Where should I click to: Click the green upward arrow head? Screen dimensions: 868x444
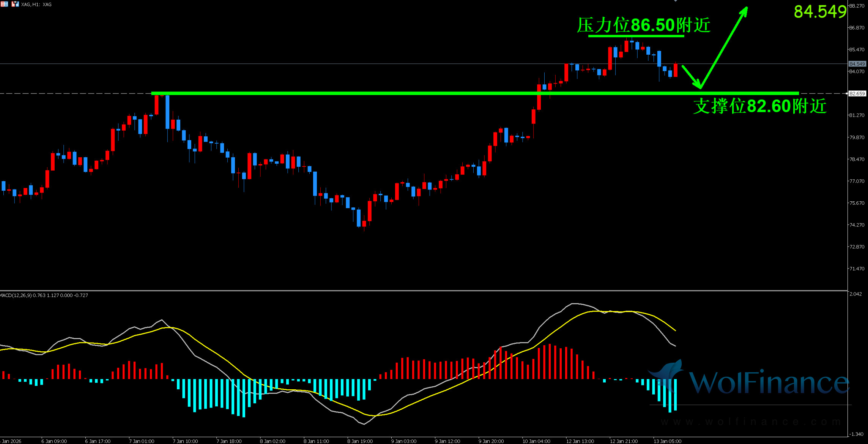pos(744,11)
